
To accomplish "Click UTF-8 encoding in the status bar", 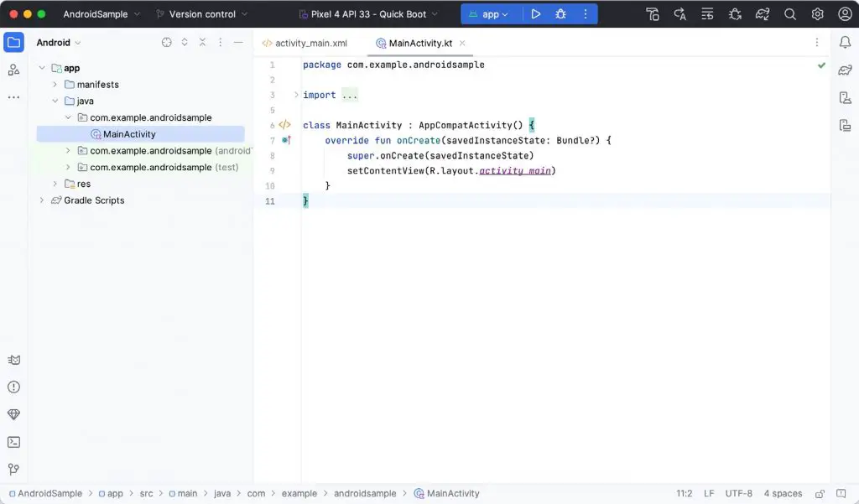I will pos(738,494).
